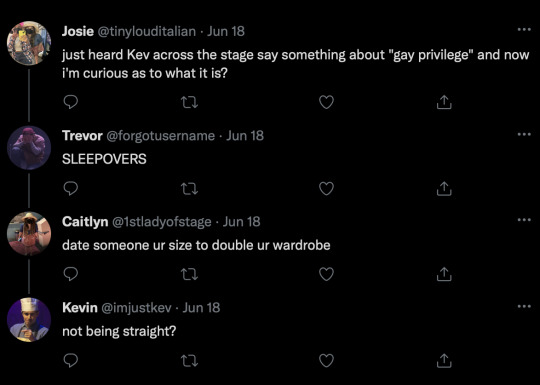Open Josie's profile via @tinylouditalian handle
540x385 pixels.
147,32
